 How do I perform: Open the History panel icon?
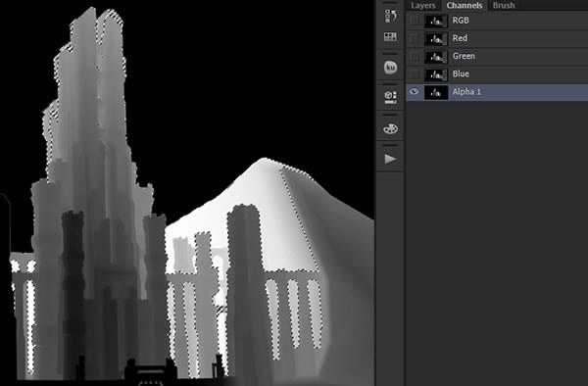(390, 16)
